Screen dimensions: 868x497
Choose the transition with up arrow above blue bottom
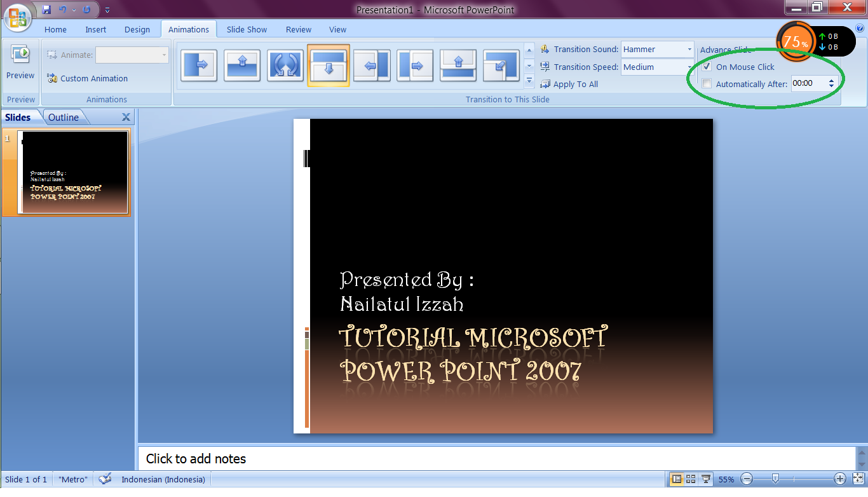click(242, 65)
